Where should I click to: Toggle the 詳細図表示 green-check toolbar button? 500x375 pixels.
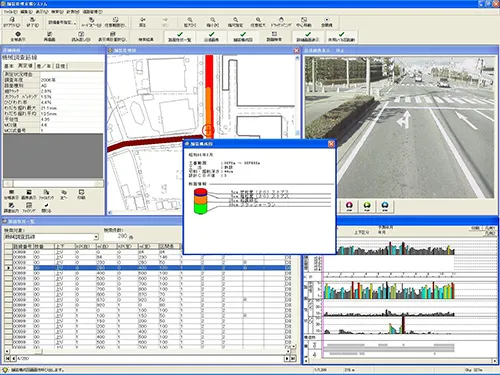click(308, 37)
